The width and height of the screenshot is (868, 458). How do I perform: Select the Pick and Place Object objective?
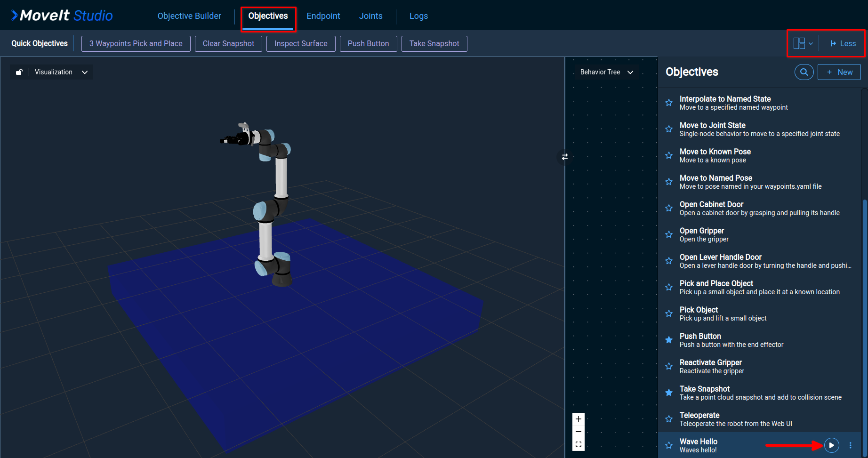759,287
